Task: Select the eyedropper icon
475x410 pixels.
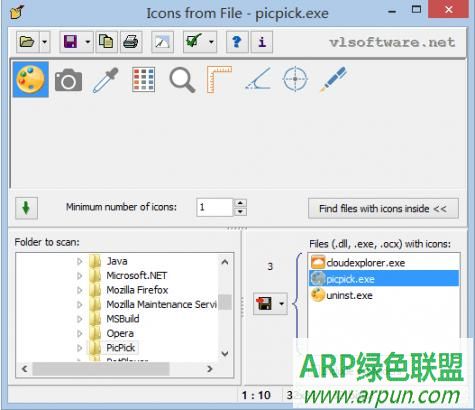Action: [x=106, y=80]
